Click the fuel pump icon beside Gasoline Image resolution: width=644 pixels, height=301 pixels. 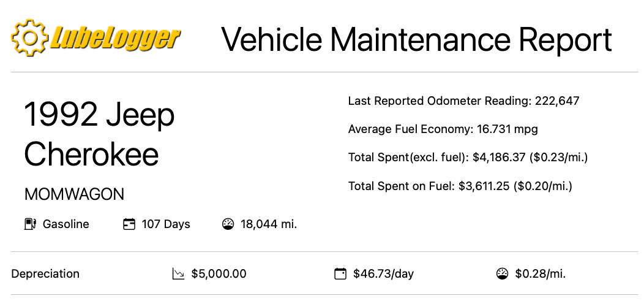30,224
